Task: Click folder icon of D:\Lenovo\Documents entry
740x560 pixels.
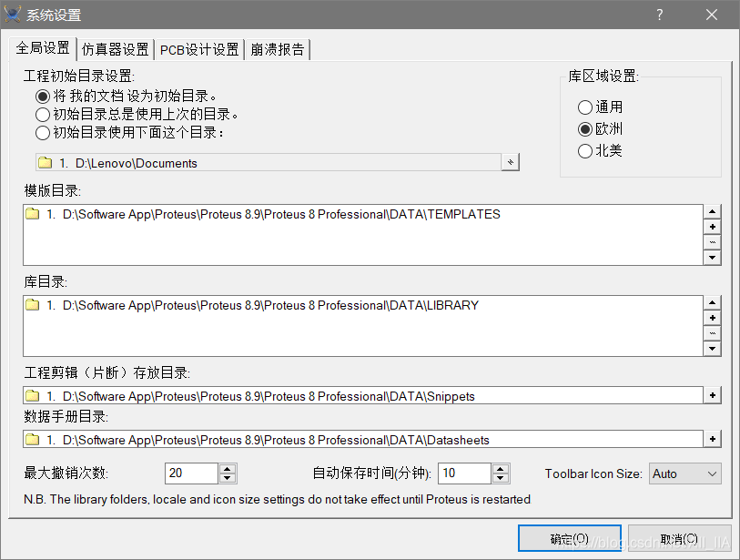Action: coord(45,163)
